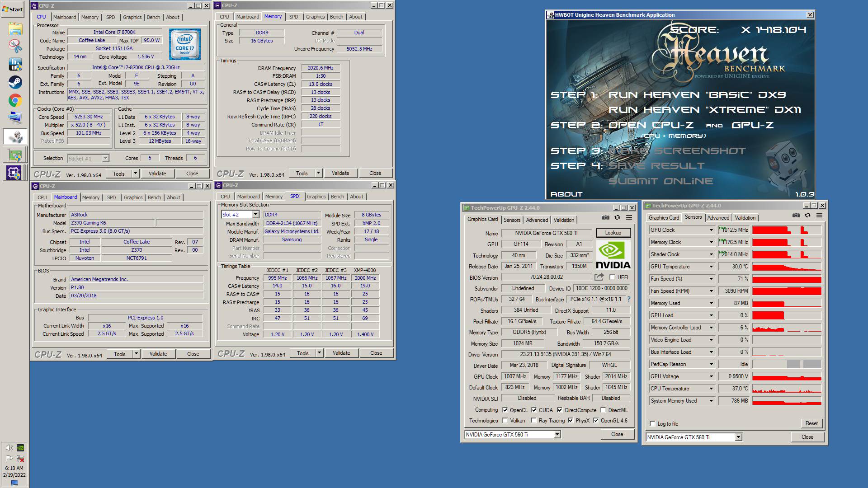
Task: Toggle the OpenCL checkbox
Action: point(505,410)
